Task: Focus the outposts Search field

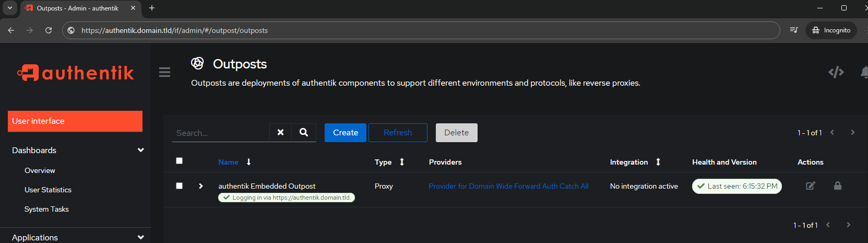Action: click(x=221, y=133)
